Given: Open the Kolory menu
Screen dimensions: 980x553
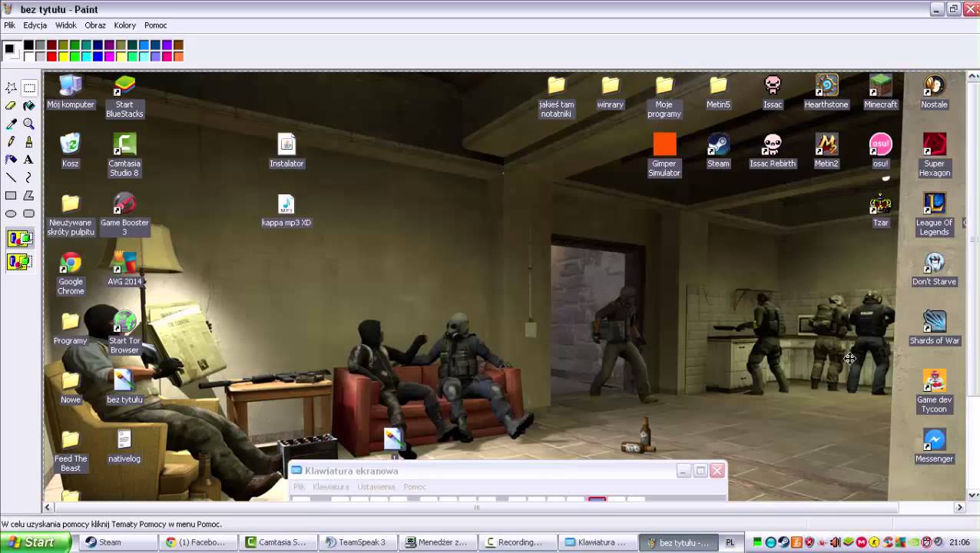Looking at the screenshot, I should point(124,25).
